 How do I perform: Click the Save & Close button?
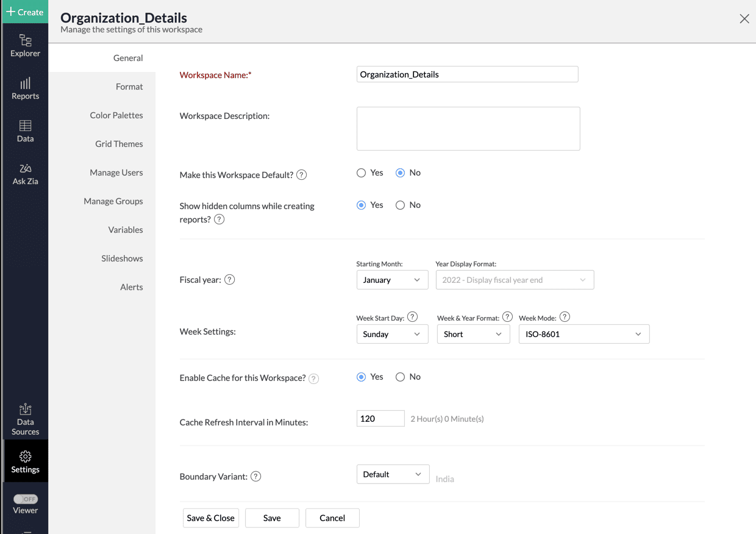coord(210,518)
